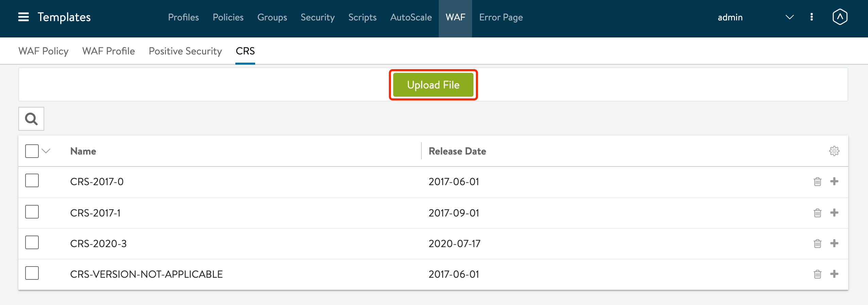Image resolution: width=868 pixels, height=305 pixels.
Task: Switch to WAF Policy sub-tab
Action: click(43, 51)
